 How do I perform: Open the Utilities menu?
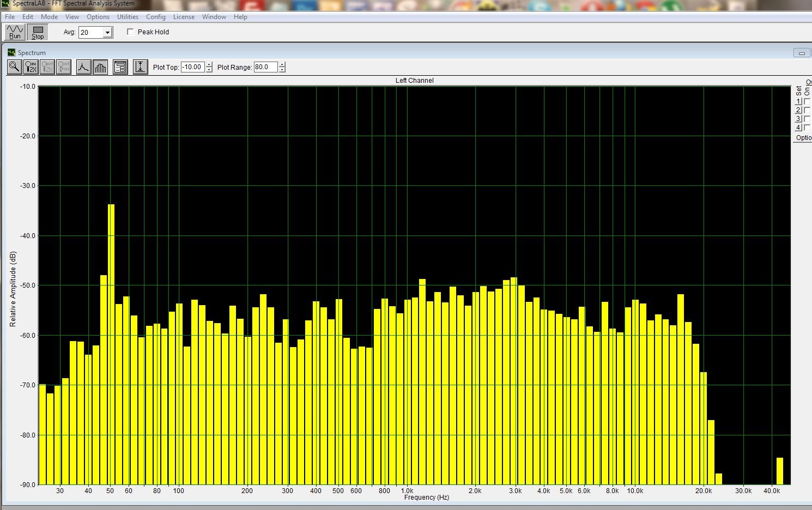(x=128, y=17)
